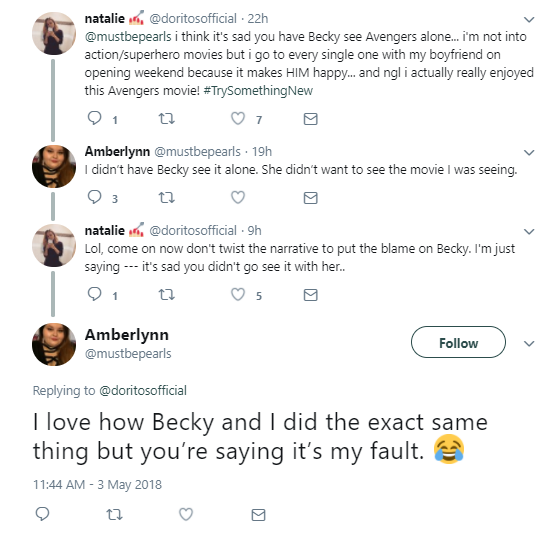Like natalie's tweet with 7 likes
This screenshot has height=540, width=560.
coord(238,118)
